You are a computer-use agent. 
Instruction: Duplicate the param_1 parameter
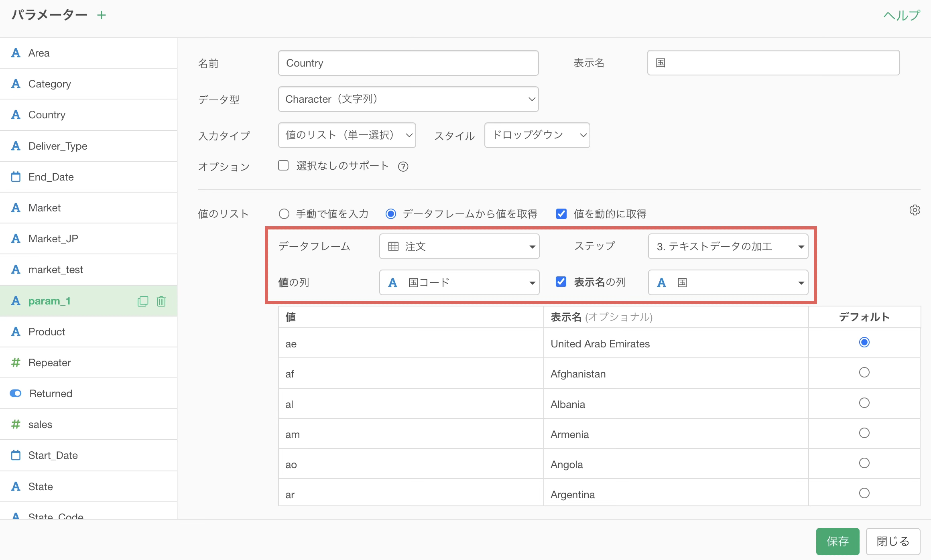143,301
